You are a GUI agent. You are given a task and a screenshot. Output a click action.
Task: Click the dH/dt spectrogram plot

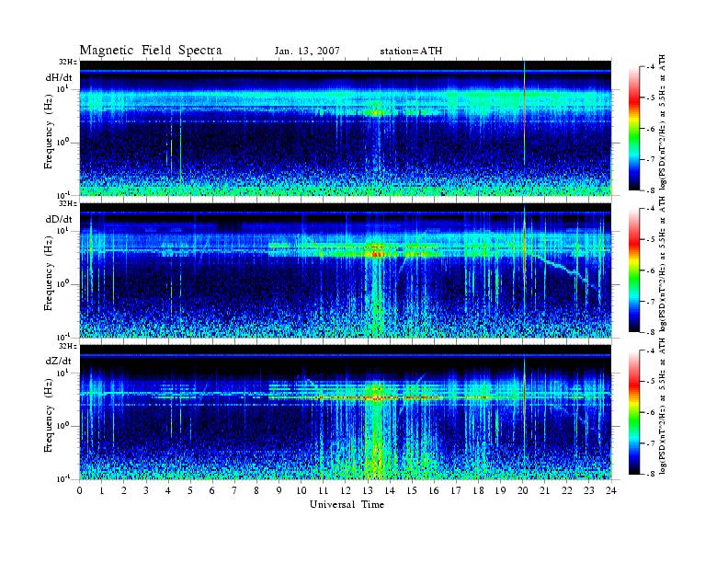tap(346, 128)
